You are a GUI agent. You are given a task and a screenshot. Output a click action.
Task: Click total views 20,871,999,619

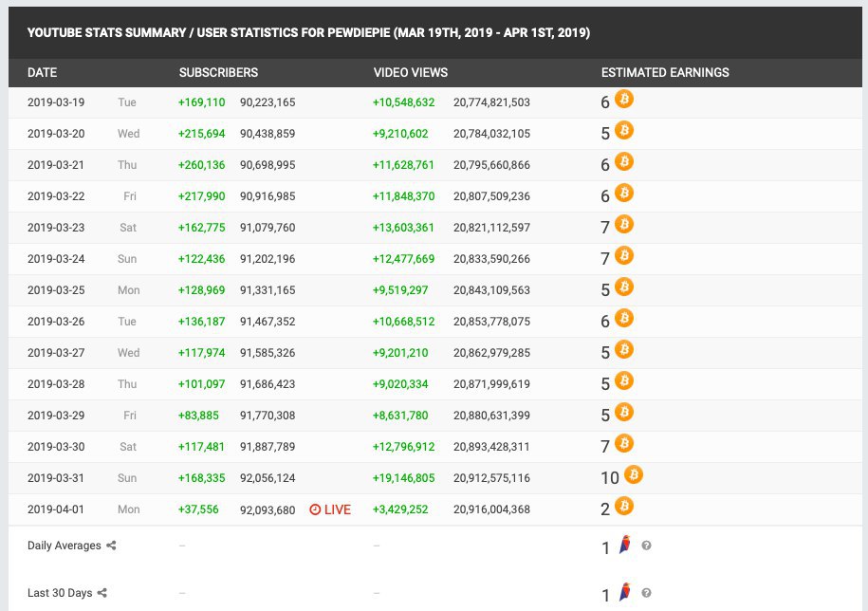pos(491,384)
